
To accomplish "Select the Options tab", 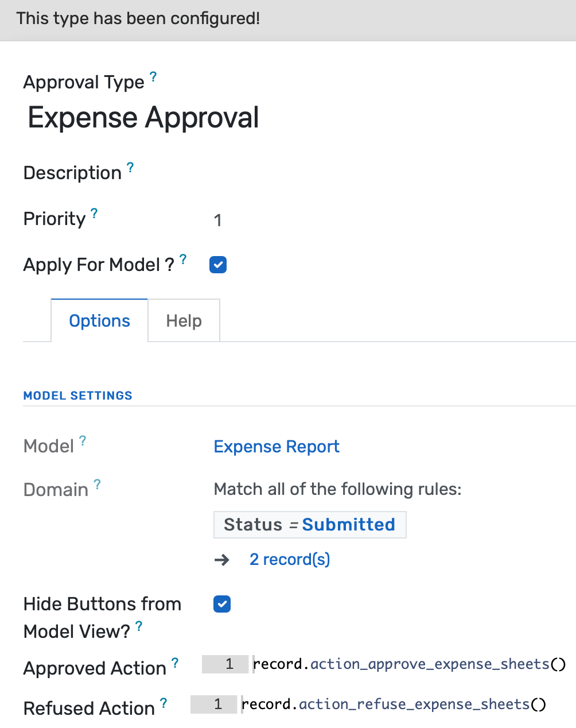I will [x=99, y=320].
